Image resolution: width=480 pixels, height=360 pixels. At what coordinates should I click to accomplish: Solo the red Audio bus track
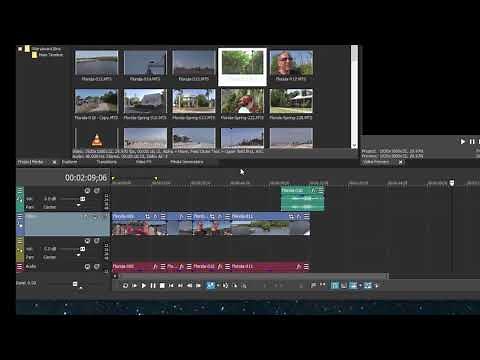click(x=97, y=267)
